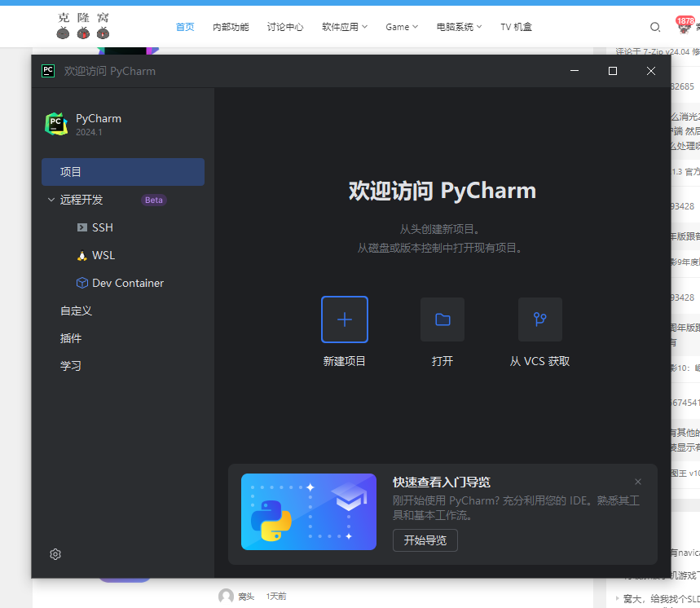Click the PyCharm 2024.1 version text
The width and height of the screenshot is (700, 608).
89,132
